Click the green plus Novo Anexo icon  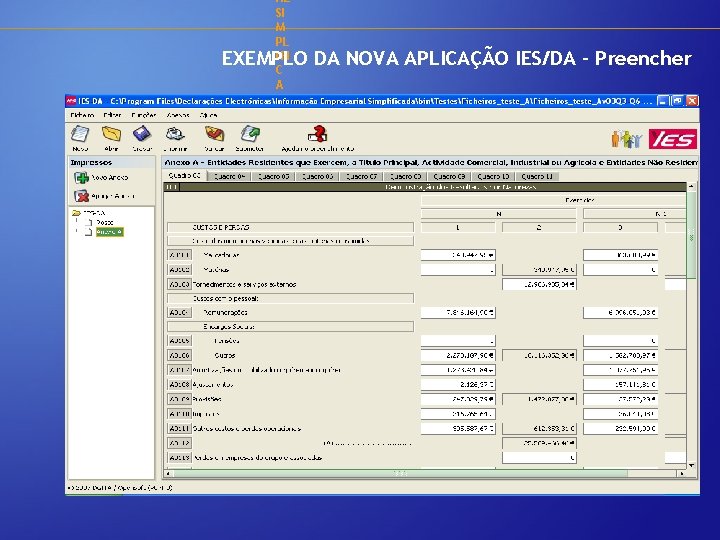coord(82,178)
